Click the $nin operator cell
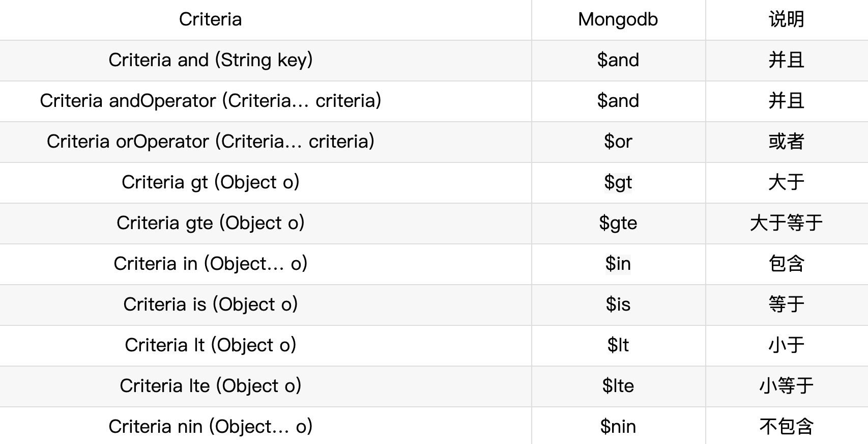Screen dimensions: 868x444 click(x=618, y=426)
